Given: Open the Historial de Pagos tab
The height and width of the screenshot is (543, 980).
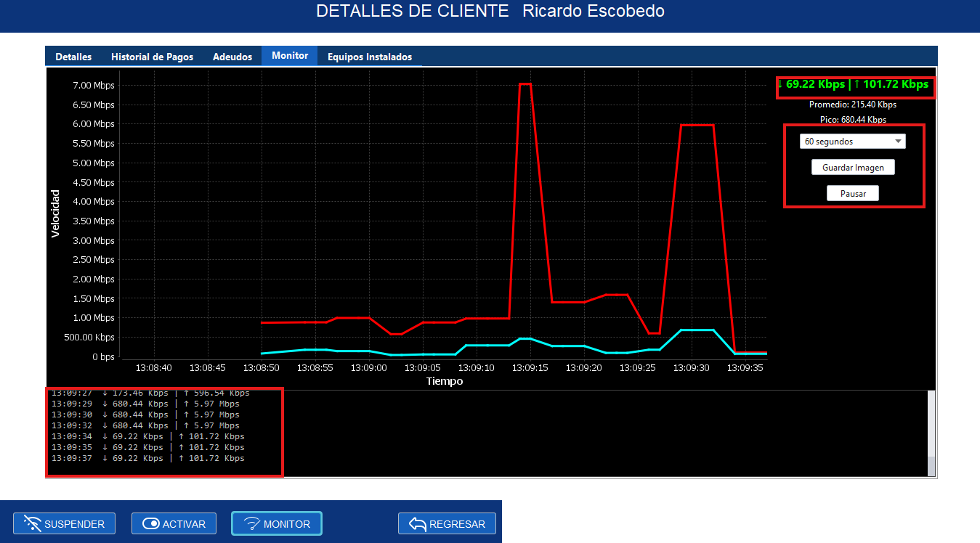Looking at the screenshot, I should 151,56.
